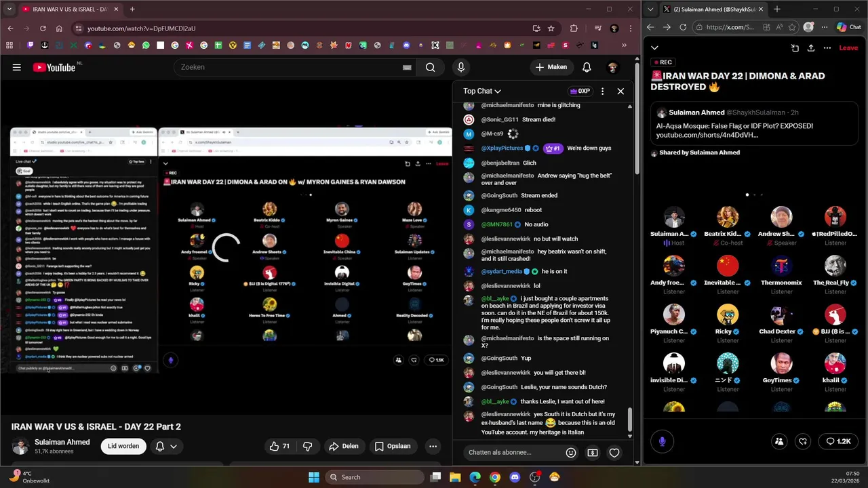Open the Chrome extensions puzzle icon
Viewport: 868px width, 488px height.
[x=574, y=28]
